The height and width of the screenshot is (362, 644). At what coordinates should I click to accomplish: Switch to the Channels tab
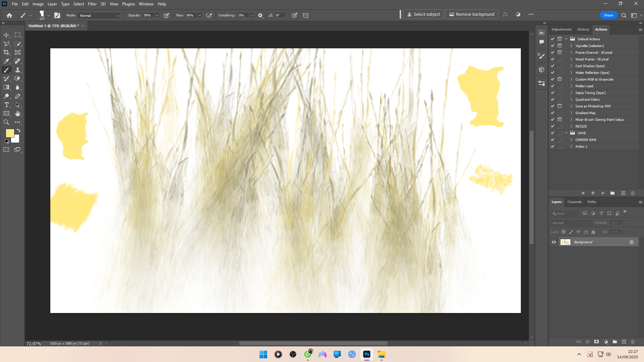point(574,202)
